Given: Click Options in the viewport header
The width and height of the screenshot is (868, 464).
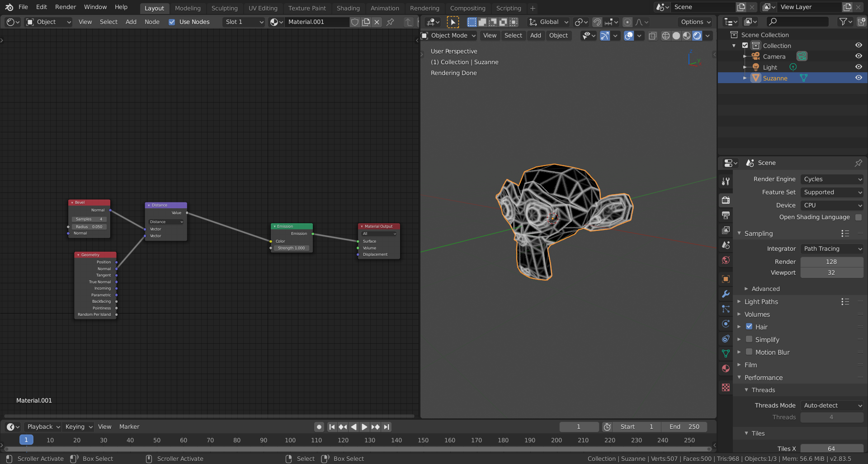Looking at the screenshot, I should [695, 22].
